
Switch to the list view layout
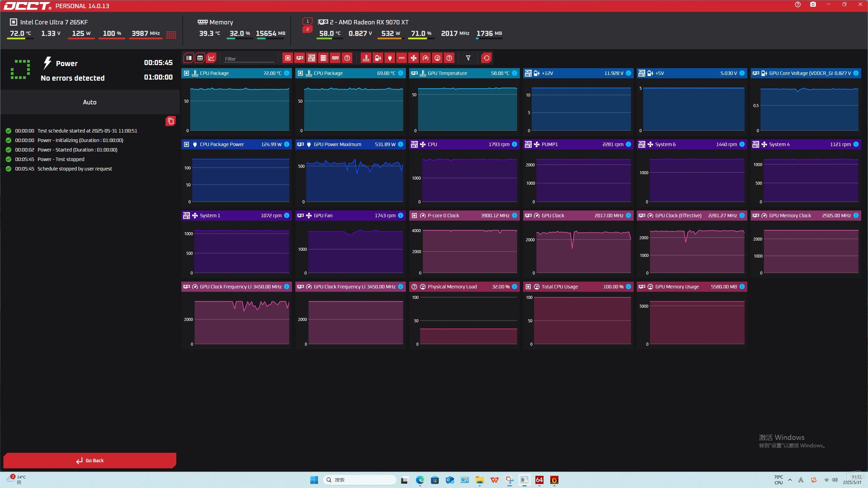click(x=189, y=58)
